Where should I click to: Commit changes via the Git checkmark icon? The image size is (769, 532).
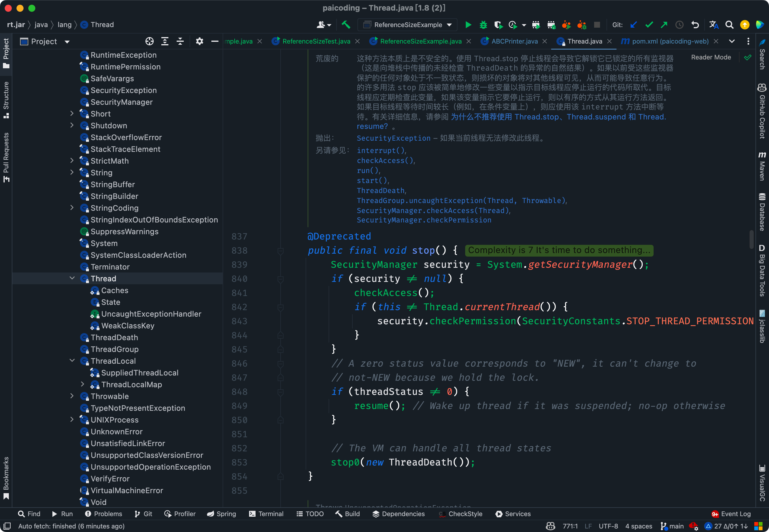click(x=649, y=25)
